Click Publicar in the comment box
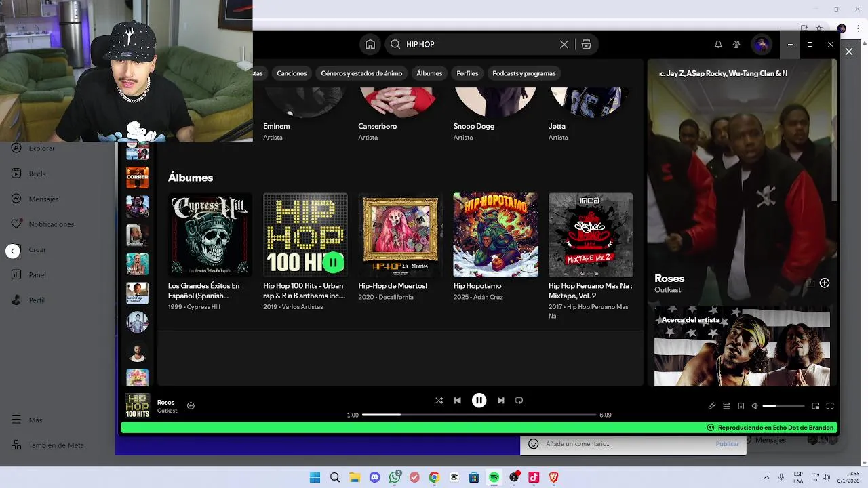868x488 pixels. click(x=727, y=444)
